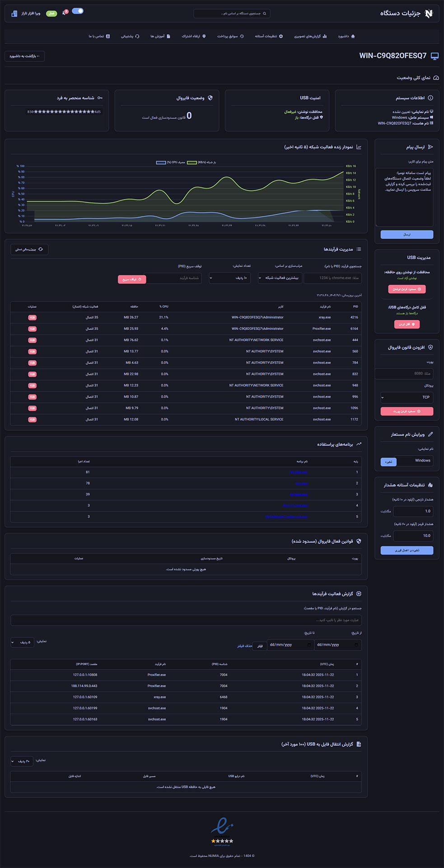Kill the xray.exe process with PID 4216
444x868 pixels.
[32, 318]
